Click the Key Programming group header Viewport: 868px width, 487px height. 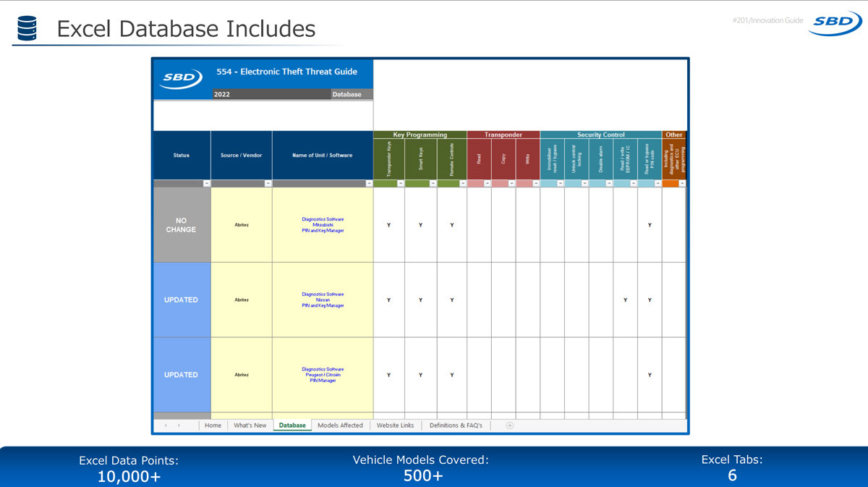click(420, 135)
